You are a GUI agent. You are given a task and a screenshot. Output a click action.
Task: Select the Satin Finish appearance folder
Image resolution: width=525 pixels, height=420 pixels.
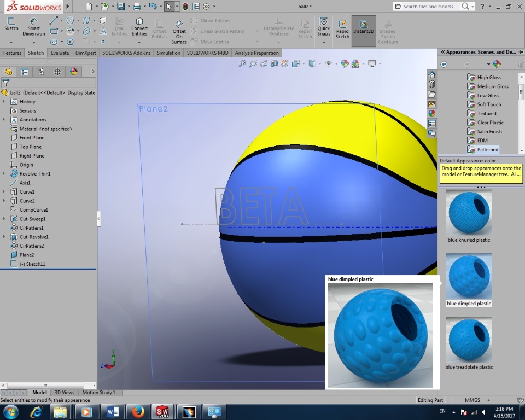click(485, 132)
